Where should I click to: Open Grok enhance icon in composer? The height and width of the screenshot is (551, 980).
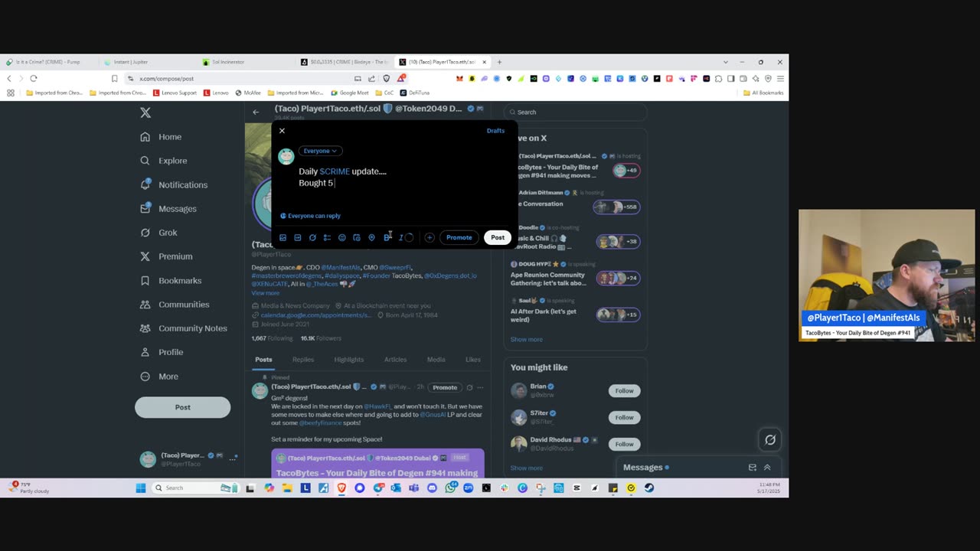click(x=312, y=237)
